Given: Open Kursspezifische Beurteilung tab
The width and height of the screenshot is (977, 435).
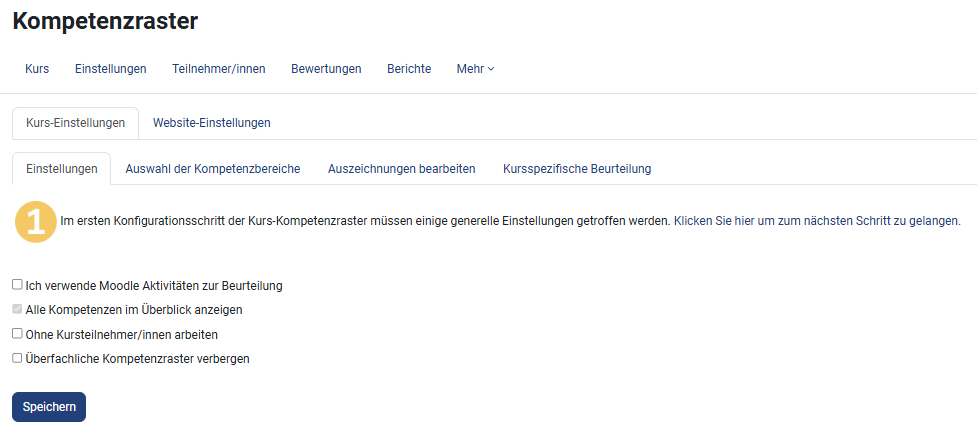Looking at the screenshot, I should pos(577,169).
